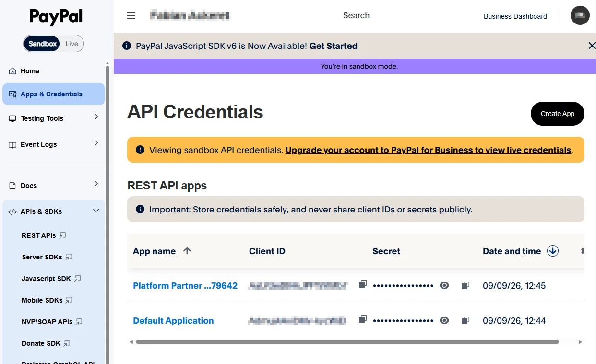Open Mobile SDKs external link

[47, 300]
